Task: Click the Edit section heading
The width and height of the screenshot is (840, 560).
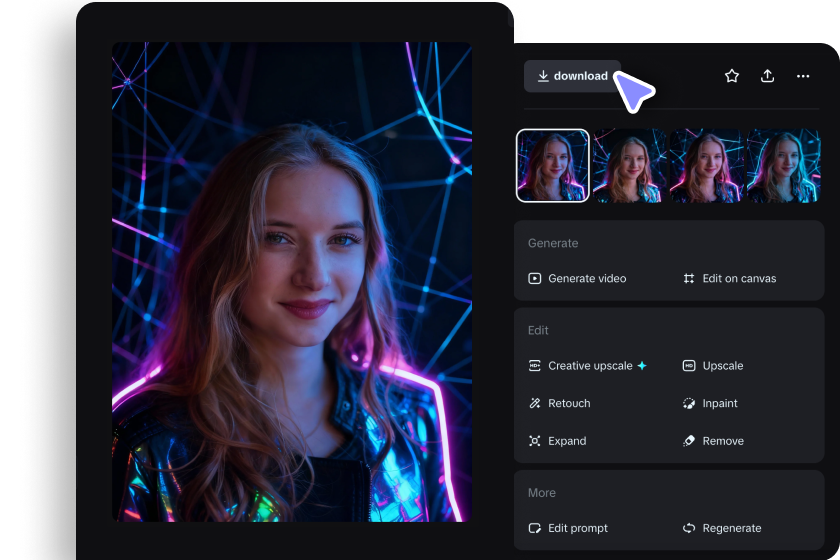Action: [538, 331]
